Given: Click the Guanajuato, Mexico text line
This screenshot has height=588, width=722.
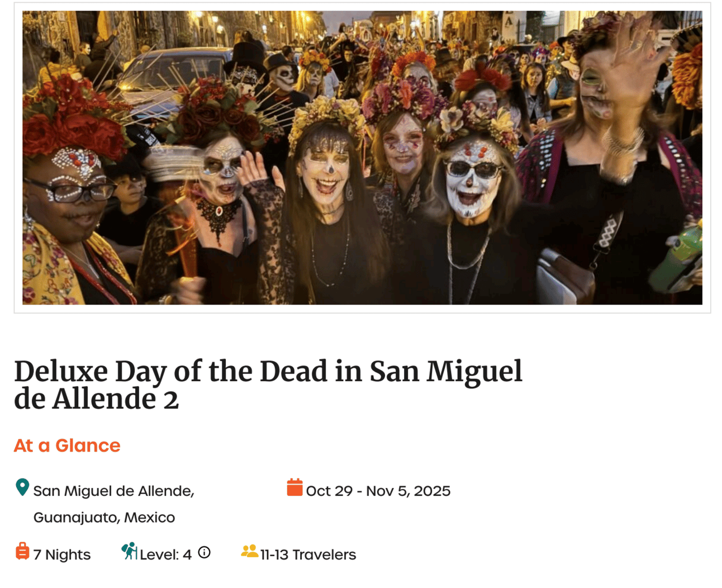Looking at the screenshot, I should pos(104,518).
